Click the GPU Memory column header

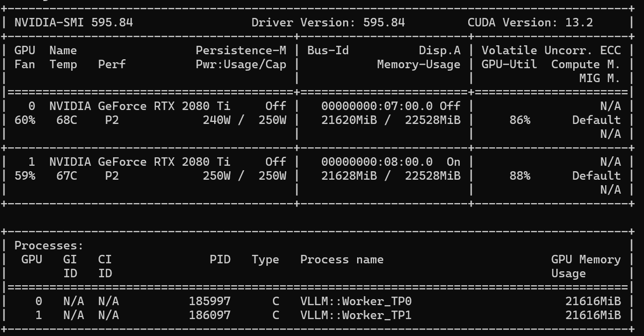[586, 259]
